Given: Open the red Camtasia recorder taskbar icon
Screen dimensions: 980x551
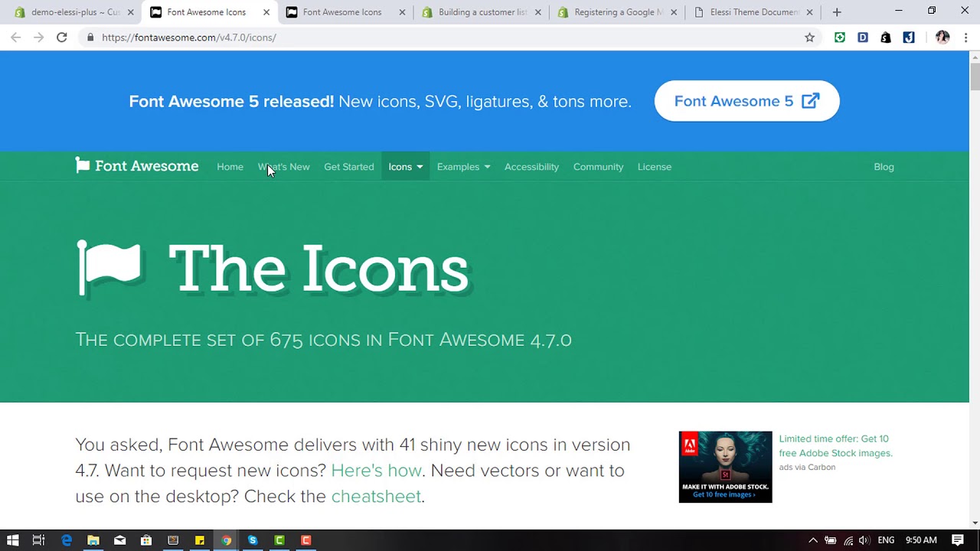Looking at the screenshot, I should click(x=306, y=540).
